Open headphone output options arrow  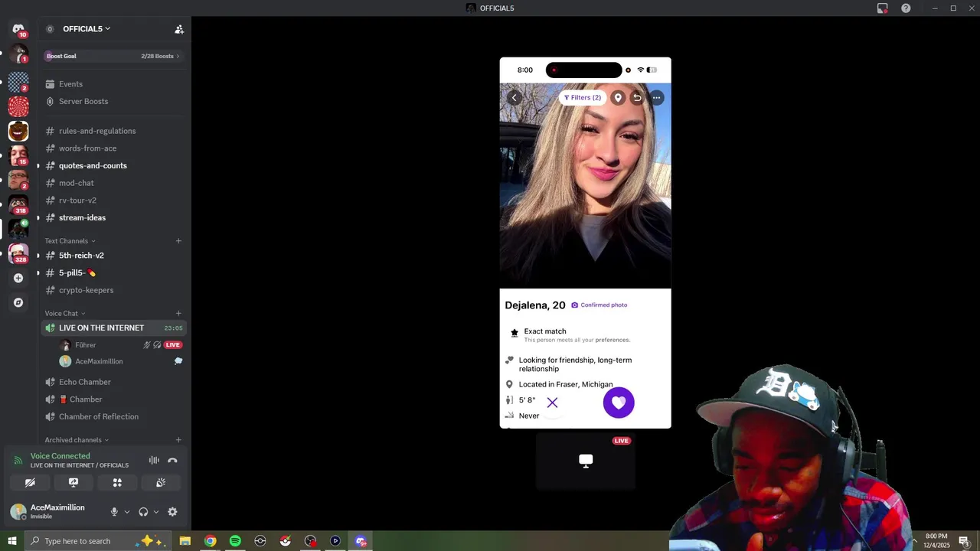click(x=156, y=512)
